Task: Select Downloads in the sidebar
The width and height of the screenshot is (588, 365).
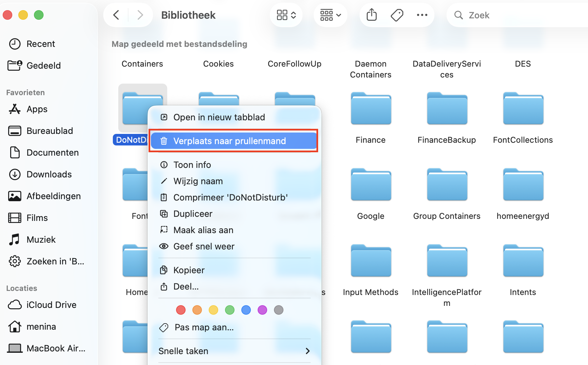Action: pos(49,174)
